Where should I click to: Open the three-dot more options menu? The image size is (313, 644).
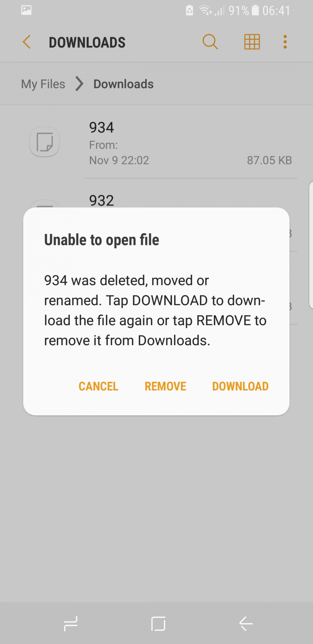click(285, 42)
